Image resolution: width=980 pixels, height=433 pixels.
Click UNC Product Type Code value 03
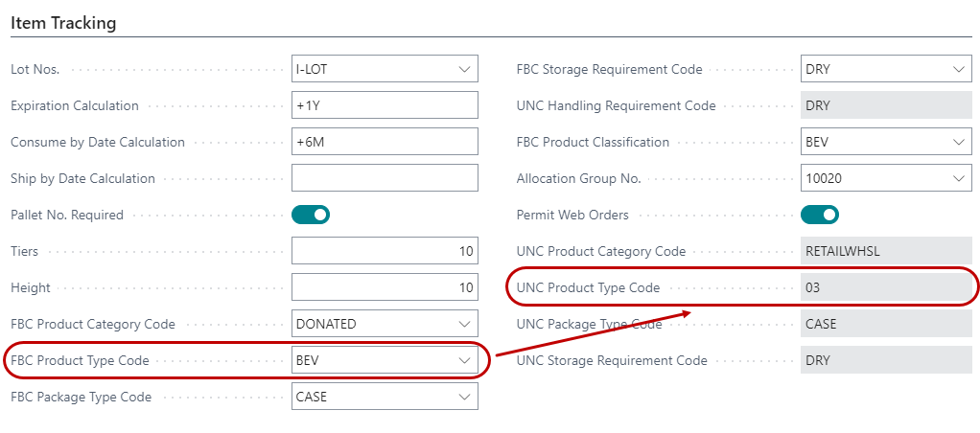884,287
